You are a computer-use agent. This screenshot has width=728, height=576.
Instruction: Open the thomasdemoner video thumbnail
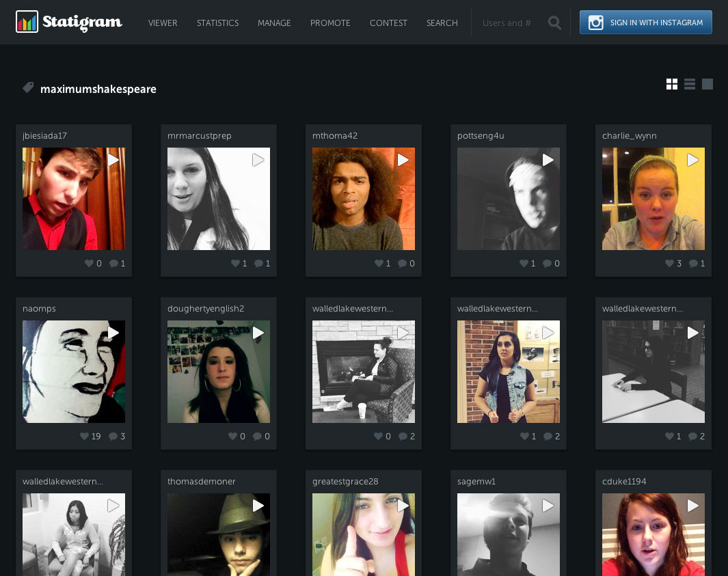[219, 534]
